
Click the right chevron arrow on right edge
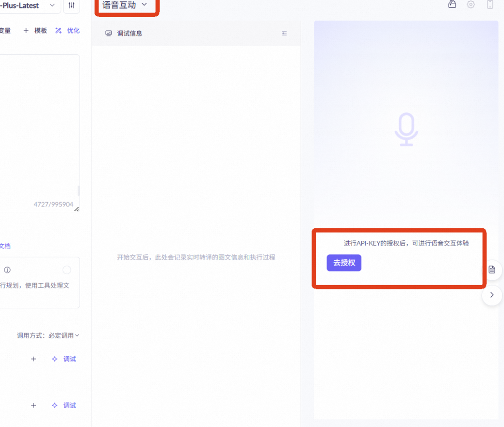[492, 295]
